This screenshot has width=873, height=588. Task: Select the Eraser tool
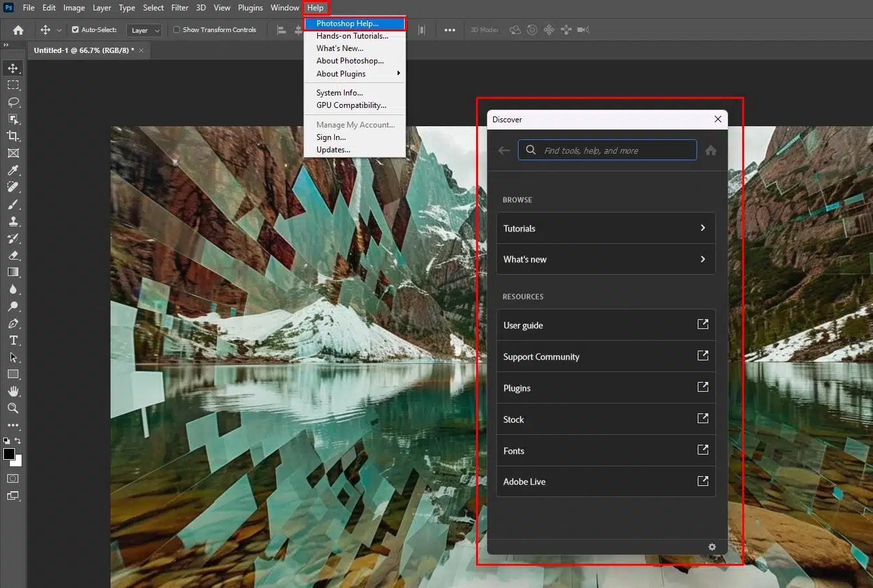coord(13,255)
